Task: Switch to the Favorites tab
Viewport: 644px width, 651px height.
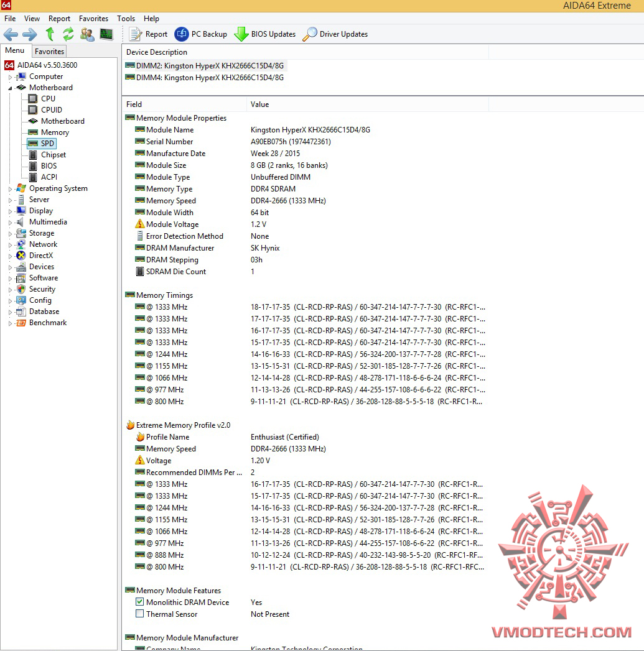Action: 49,52
